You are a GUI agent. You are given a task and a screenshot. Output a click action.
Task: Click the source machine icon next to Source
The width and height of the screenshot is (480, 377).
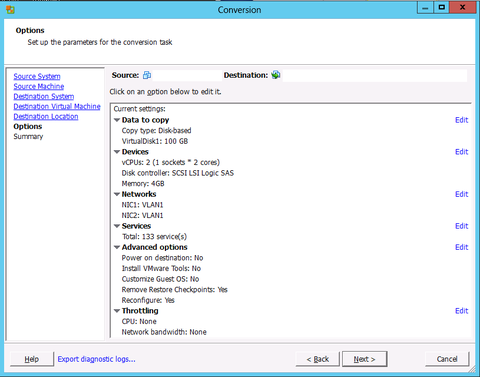point(147,75)
